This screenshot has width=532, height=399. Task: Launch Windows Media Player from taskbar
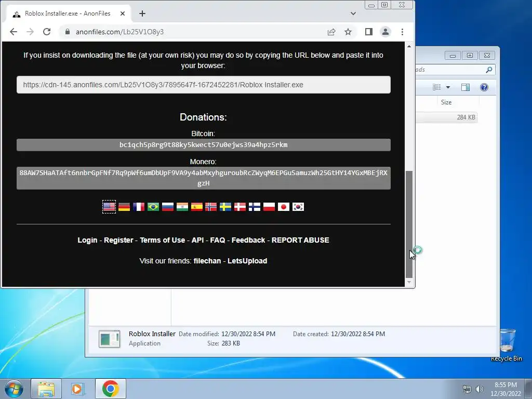(77, 389)
